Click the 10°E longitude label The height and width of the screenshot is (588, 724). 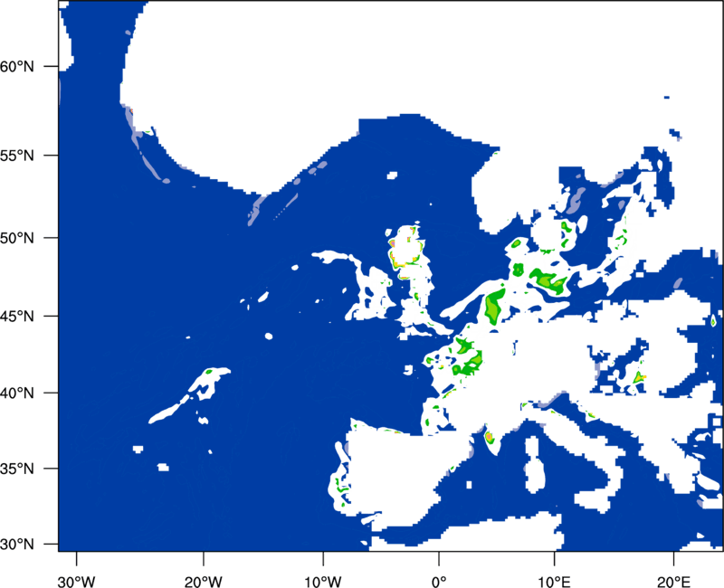click(x=554, y=582)
